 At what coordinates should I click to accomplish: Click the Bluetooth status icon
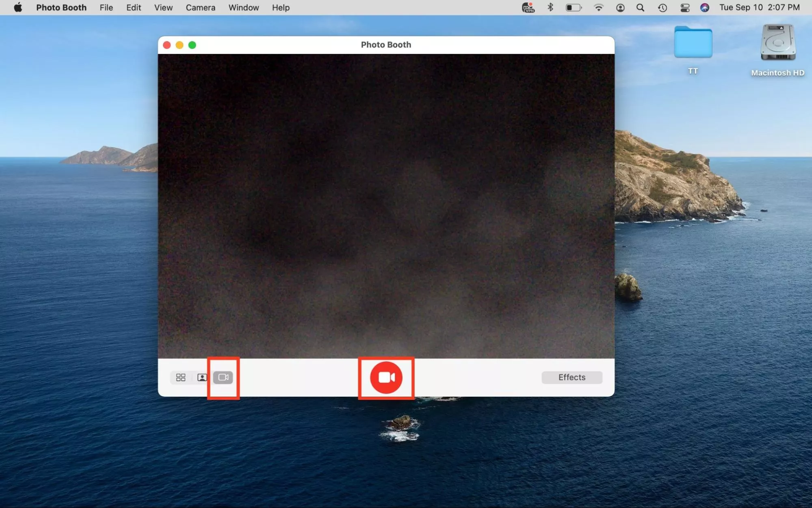point(550,8)
